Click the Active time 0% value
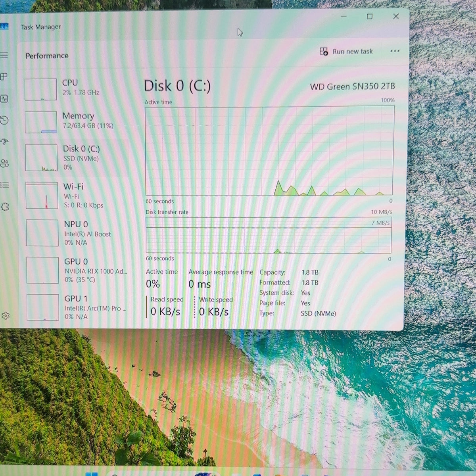Screen dimensions: 476x476 [x=153, y=284]
